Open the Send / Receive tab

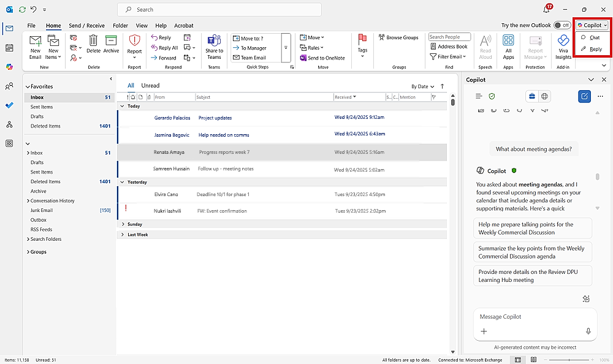[86, 26]
